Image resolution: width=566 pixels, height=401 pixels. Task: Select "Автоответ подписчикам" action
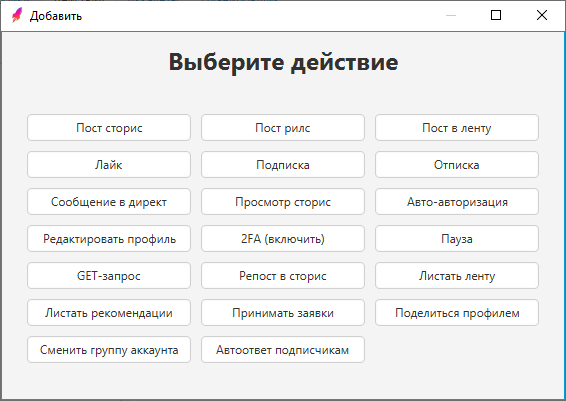click(x=283, y=350)
